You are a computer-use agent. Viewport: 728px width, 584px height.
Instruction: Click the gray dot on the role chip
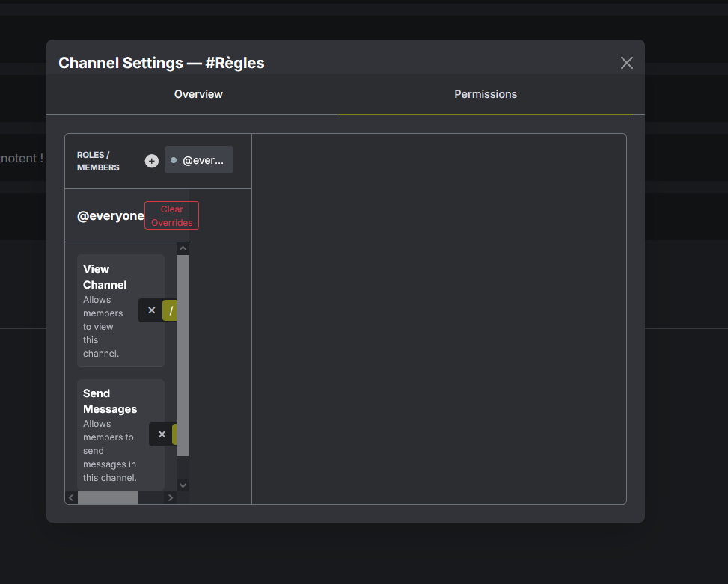pos(174,160)
